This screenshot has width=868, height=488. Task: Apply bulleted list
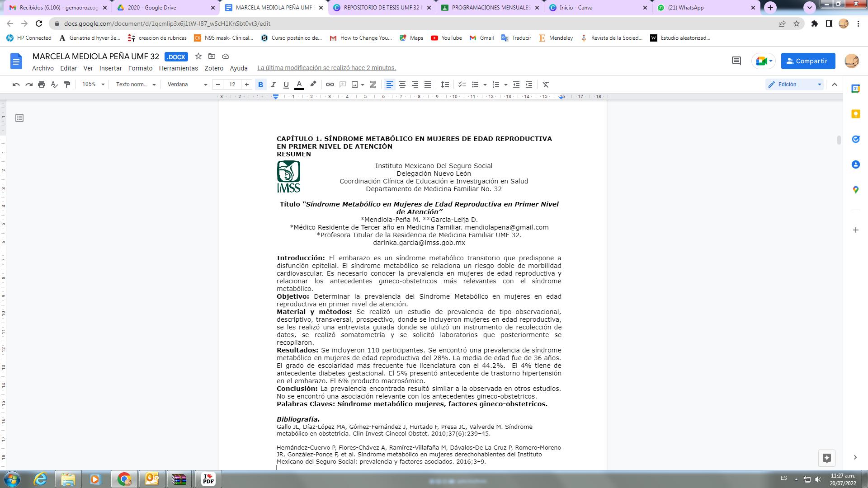click(475, 84)
